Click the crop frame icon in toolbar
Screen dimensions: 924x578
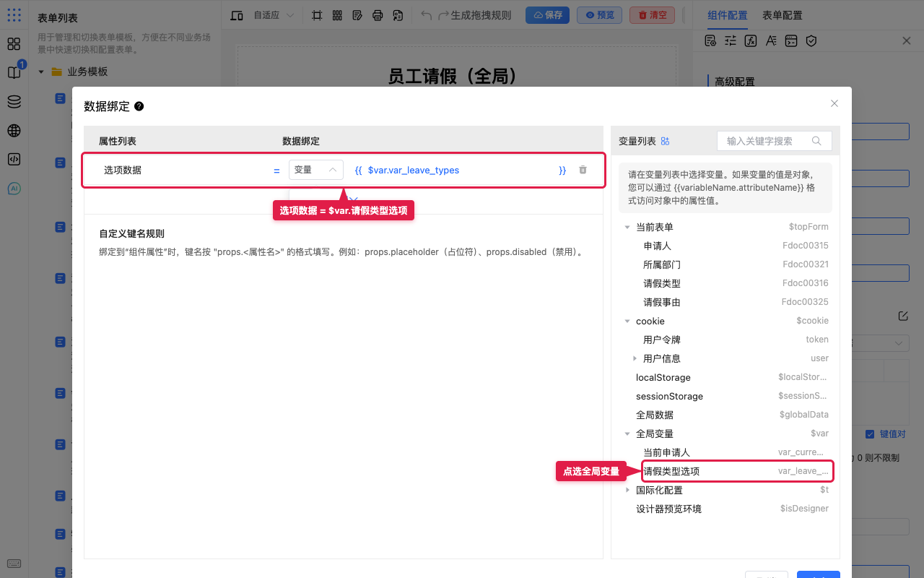(x=317, y=15)
